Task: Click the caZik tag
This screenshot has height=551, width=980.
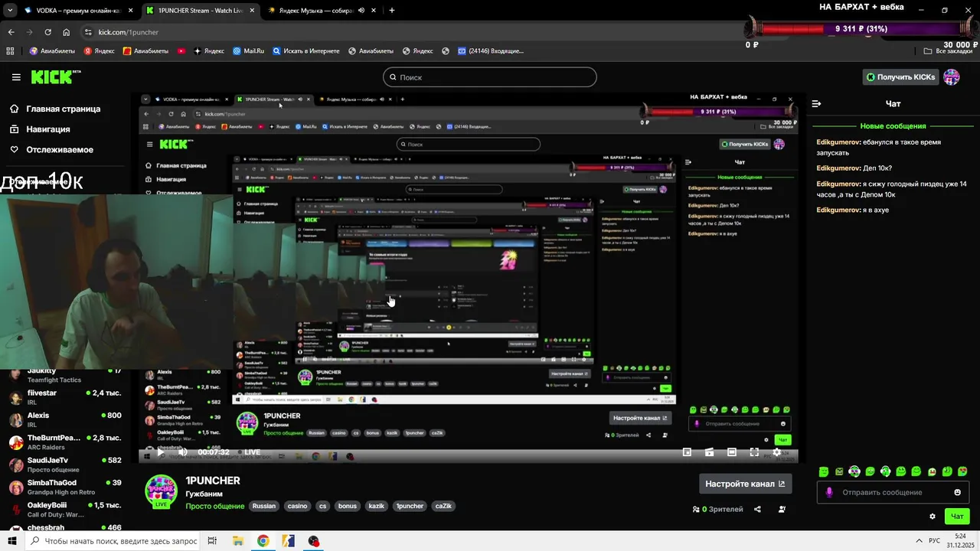Action: pos(443,506)
